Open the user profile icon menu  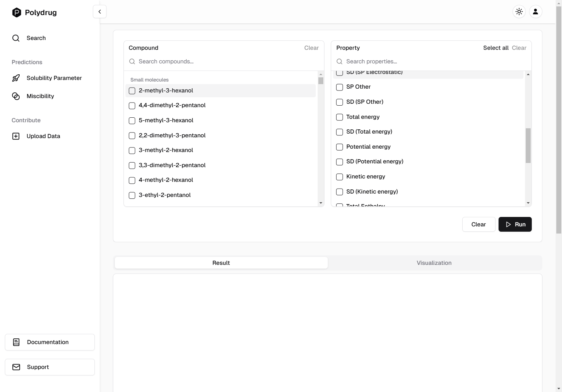[x=535, y=12]
